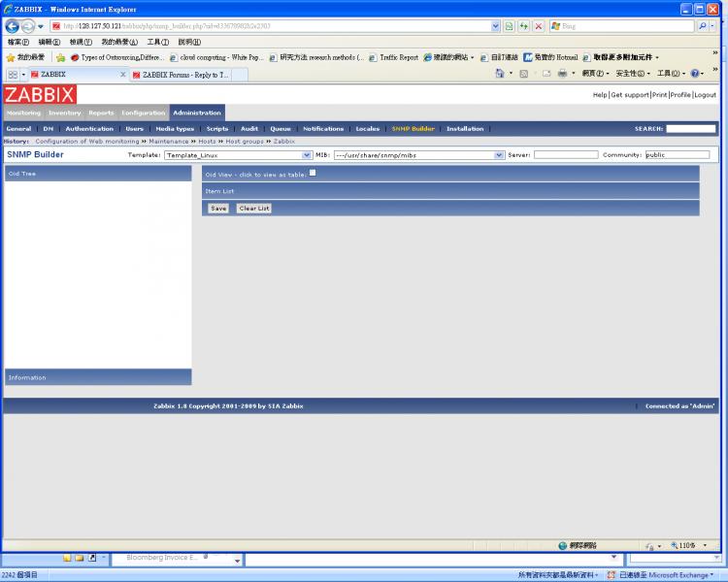Open the Scripts submenu
This screenshot has width=728, height=582.
click(x=217, y=129)
